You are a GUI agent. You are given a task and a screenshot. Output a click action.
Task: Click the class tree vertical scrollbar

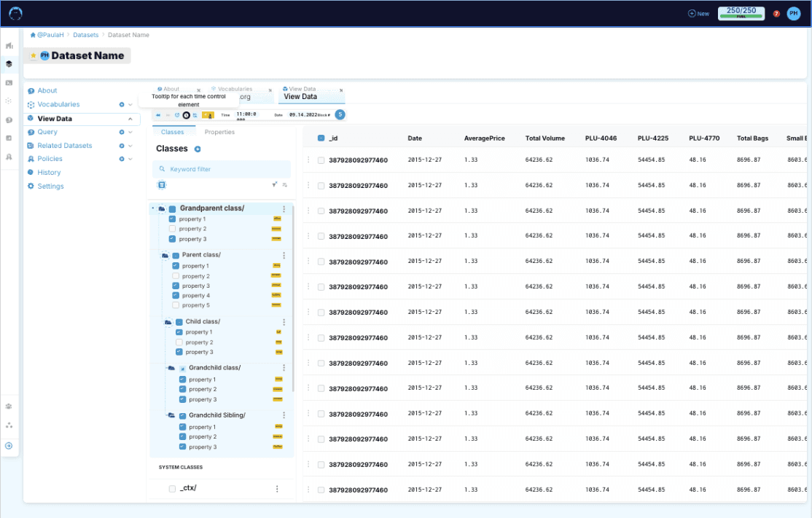293,297
